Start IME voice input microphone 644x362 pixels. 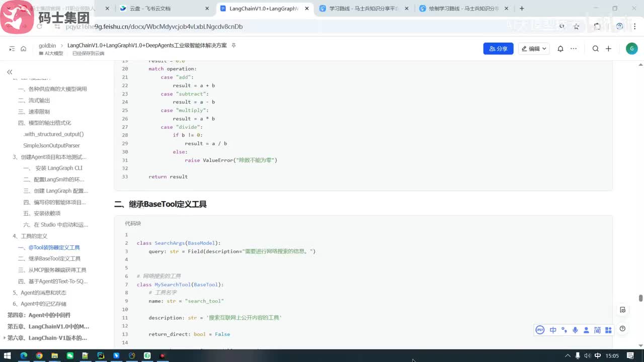click(575, 330)
